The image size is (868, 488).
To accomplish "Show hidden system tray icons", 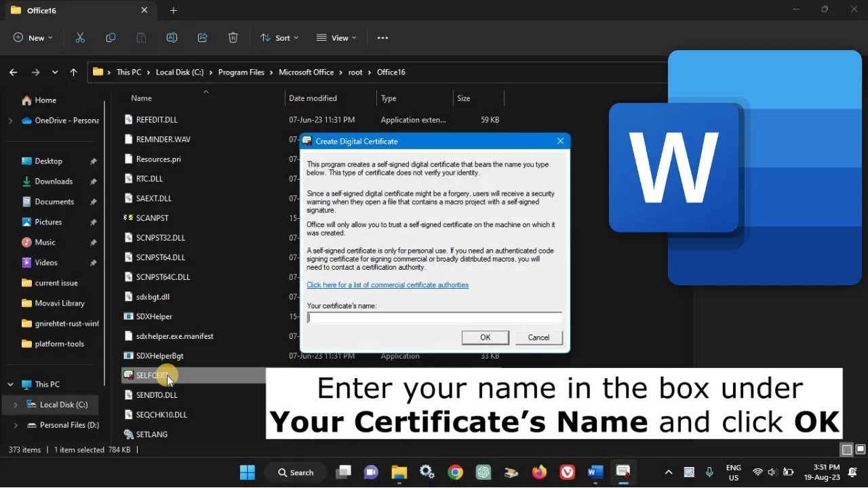I will [669, 472].
